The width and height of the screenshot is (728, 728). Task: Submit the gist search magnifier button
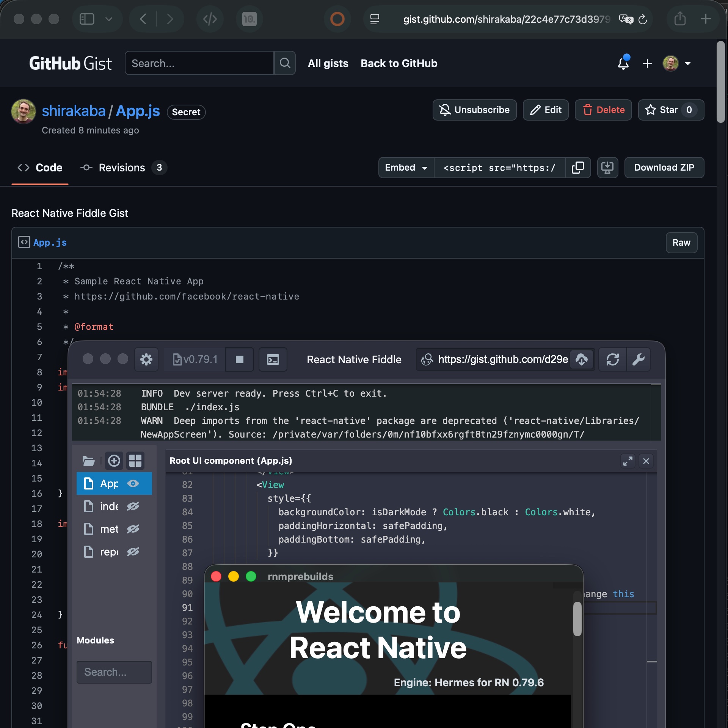[285, 63]
